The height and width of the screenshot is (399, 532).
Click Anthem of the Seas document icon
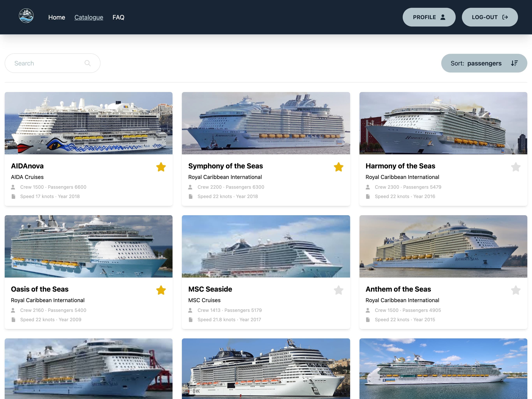[368, 319]
